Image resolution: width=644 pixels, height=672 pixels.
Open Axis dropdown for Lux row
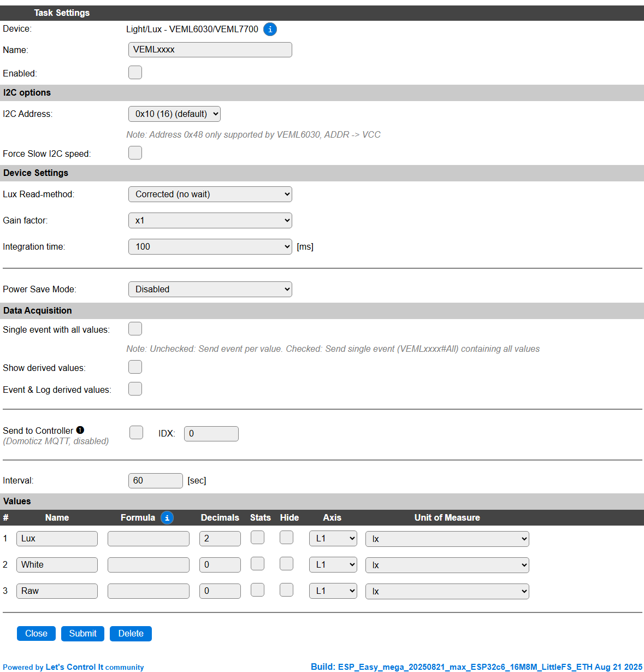pyautogui.click(x=333, y=539)
